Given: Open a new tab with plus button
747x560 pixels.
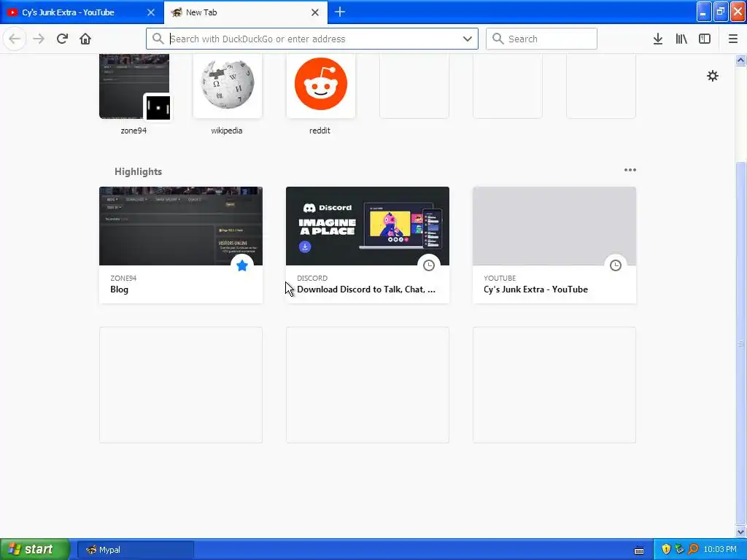Looking at the screenshot, I should [340, 12].
